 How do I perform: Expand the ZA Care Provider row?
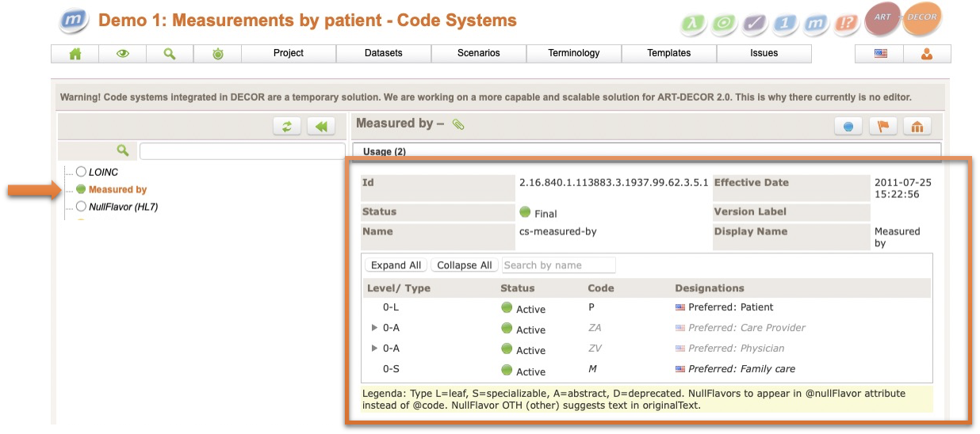pos(374,327)
